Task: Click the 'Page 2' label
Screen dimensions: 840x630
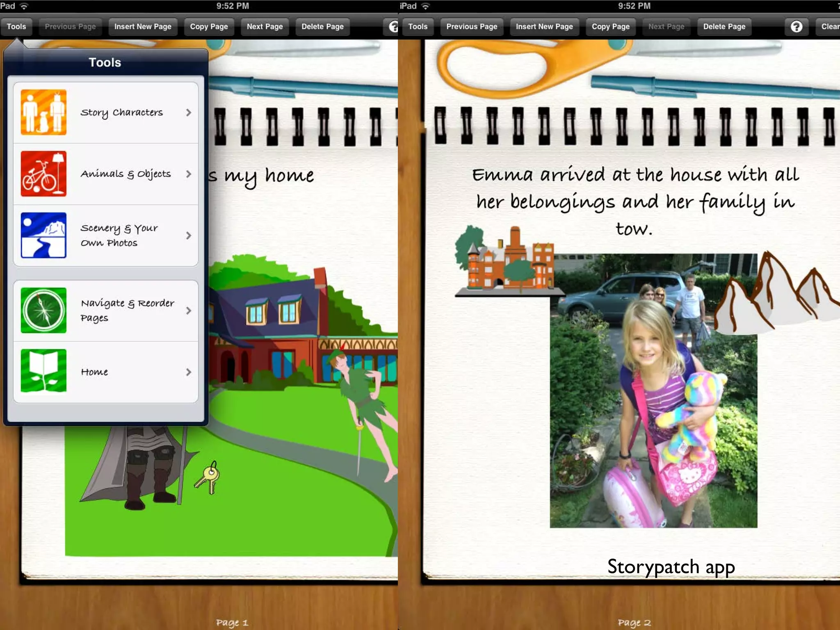Action: coord(634,622)
